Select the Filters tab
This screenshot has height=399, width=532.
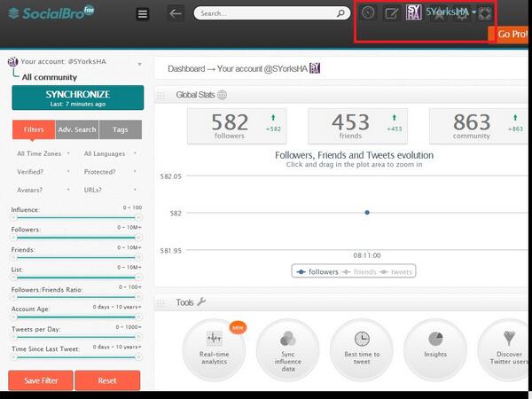(34, 129)
